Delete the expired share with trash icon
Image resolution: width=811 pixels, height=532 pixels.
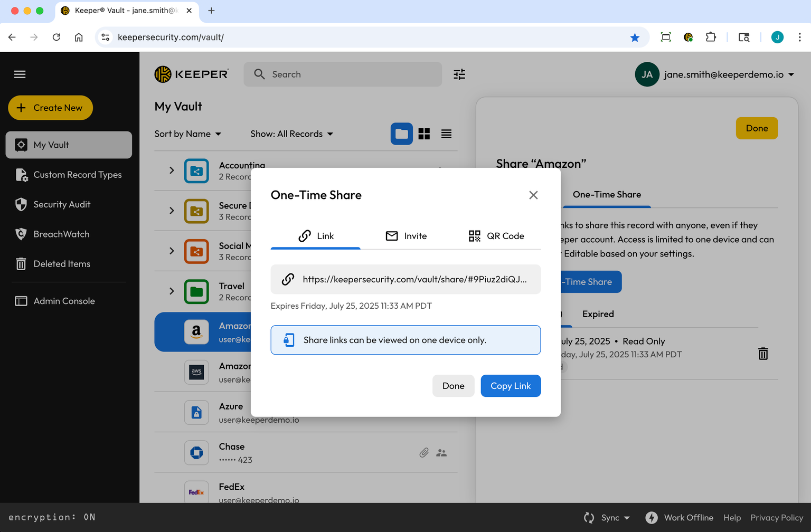763,354
